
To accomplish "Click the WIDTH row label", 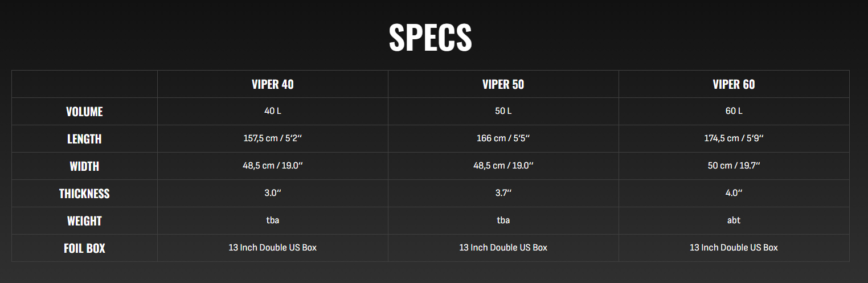I will [x=84, y=166].
